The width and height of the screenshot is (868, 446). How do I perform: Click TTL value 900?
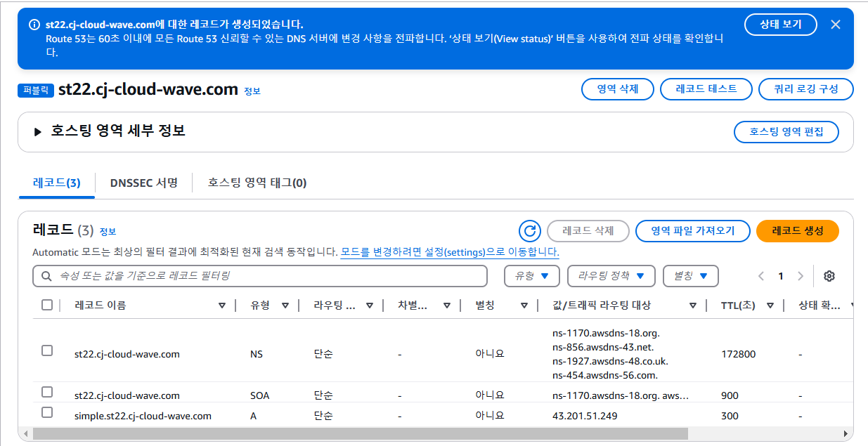click(730, 395)
